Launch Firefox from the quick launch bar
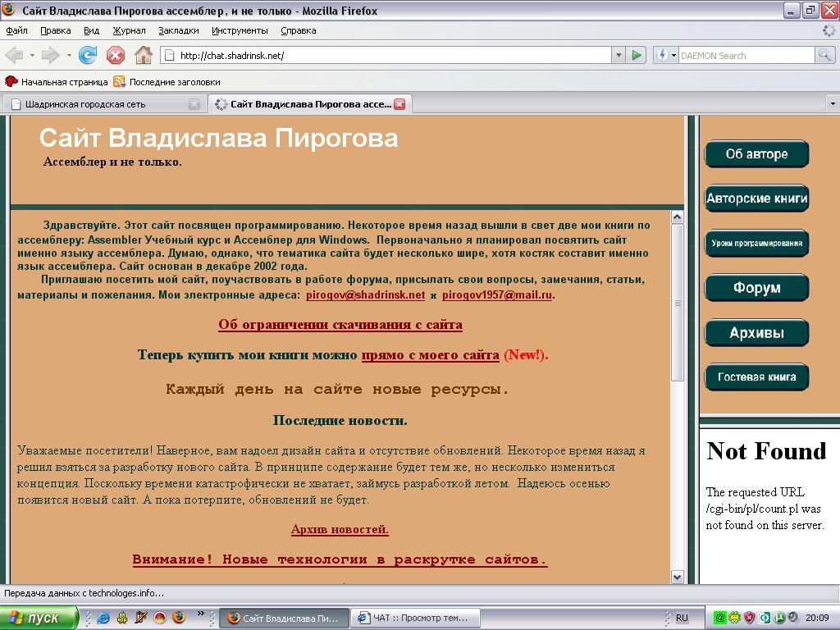This screenshot has width=840, height=630. click(x=179, y=618)
